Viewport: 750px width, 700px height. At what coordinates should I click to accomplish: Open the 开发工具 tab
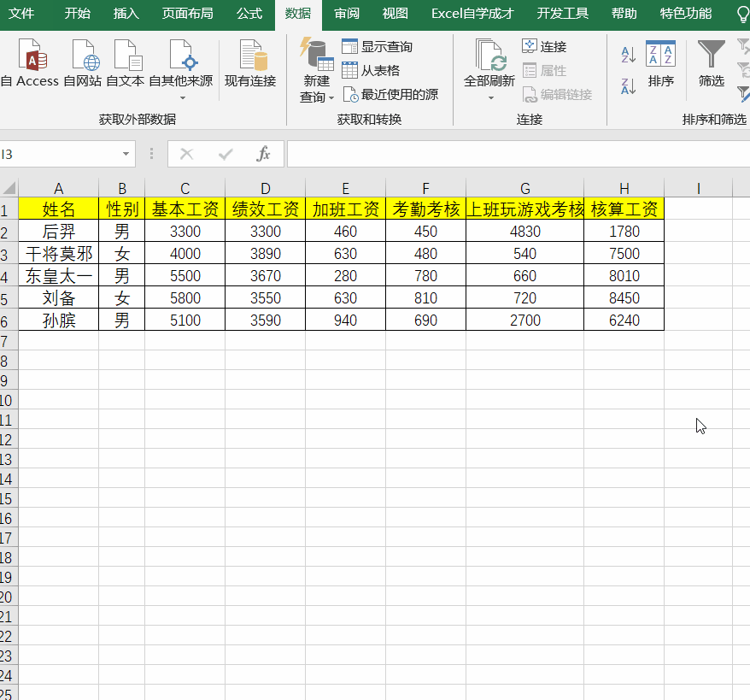564,14
